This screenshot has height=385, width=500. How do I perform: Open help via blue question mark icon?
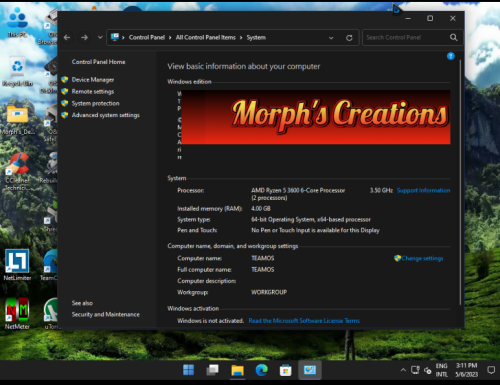tap(451, 56)
